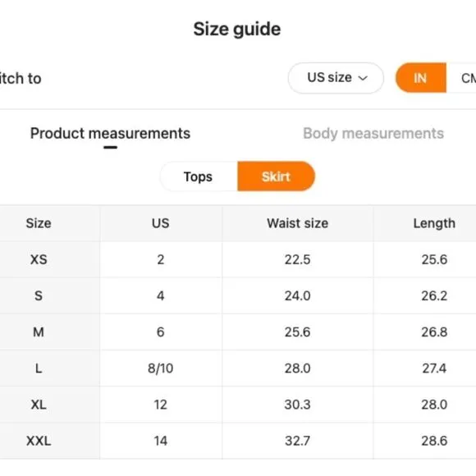476x476 pixels.
Task: Select the XXL size row label
Action: (x=39, y=441)
